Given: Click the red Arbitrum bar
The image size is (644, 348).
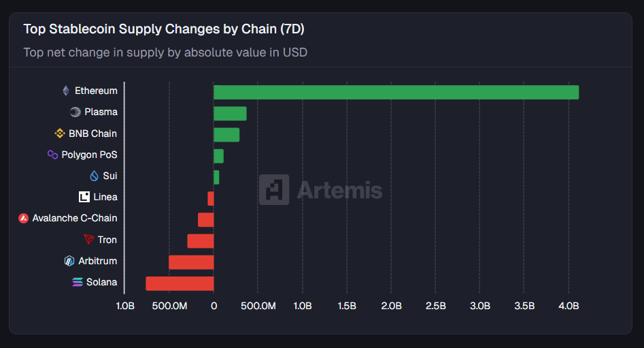Looking at the screenshot, I should click(191, 262).
